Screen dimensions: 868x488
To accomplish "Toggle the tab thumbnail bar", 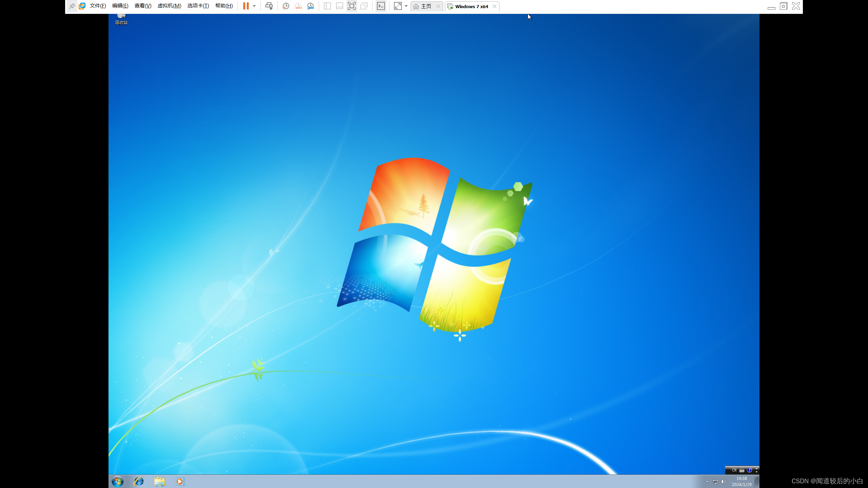I will click(x=339, y=6).
